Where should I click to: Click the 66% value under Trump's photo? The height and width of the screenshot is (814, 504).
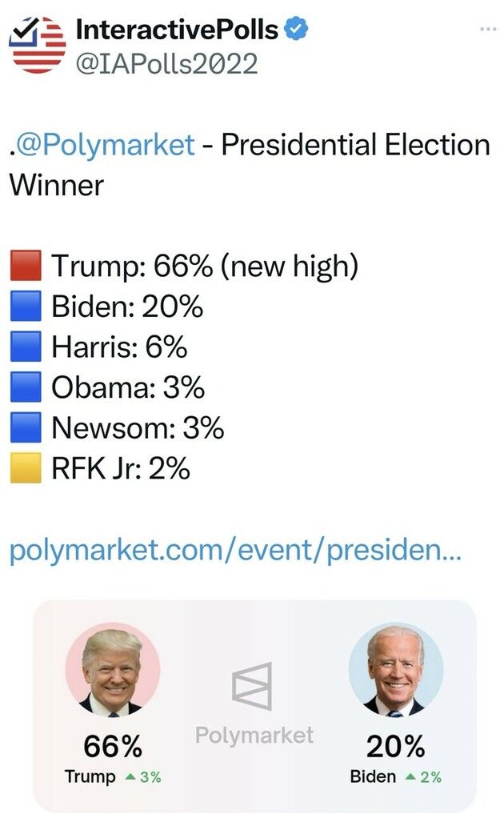click(x=113, y=747)
